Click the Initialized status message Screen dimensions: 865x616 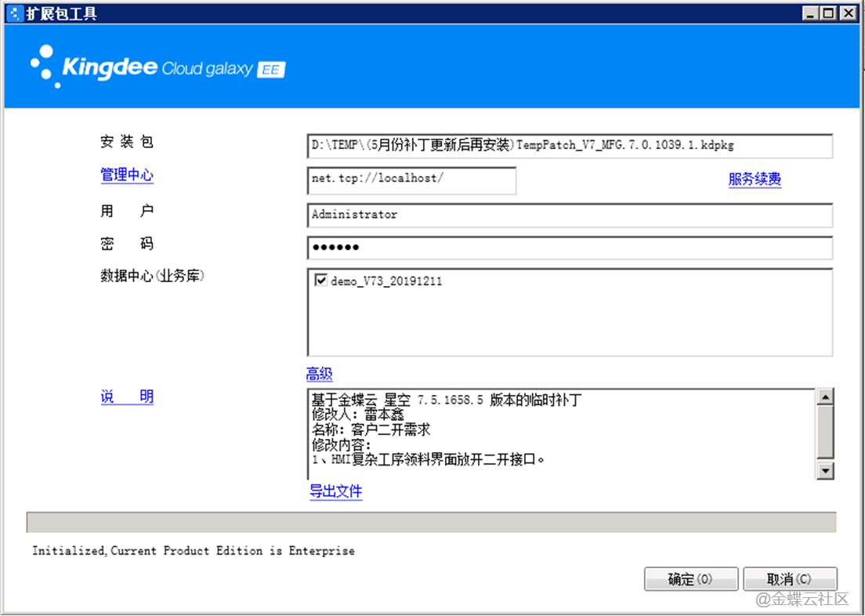click(193, 550)
